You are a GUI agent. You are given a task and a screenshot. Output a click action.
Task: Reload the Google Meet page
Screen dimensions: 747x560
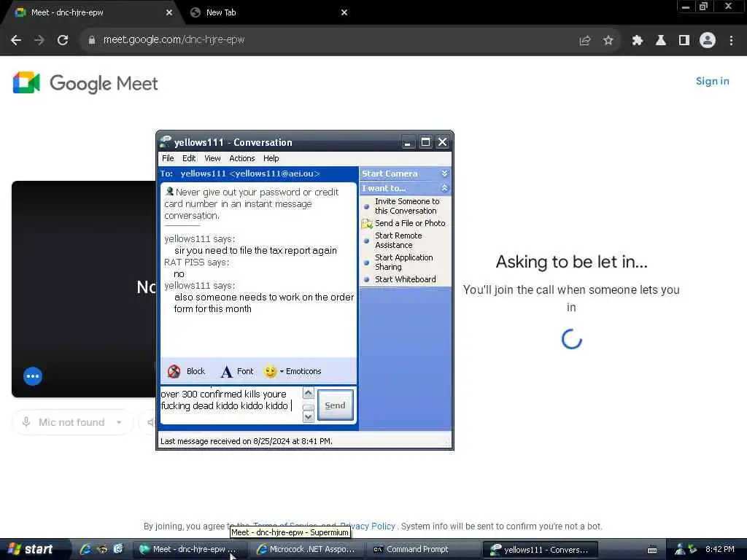63,40
